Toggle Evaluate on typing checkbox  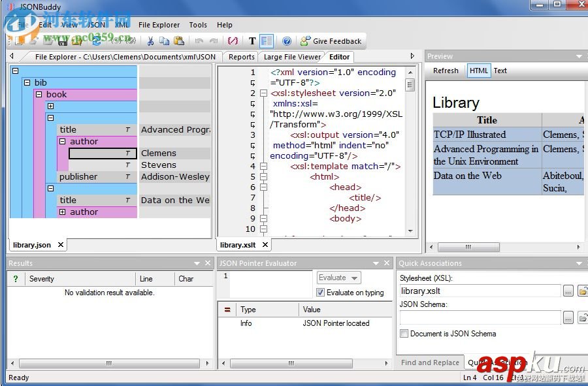point(320,293)
